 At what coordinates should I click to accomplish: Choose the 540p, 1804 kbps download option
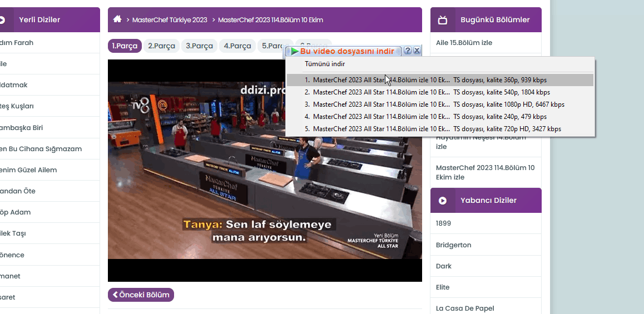click(440, 92)
